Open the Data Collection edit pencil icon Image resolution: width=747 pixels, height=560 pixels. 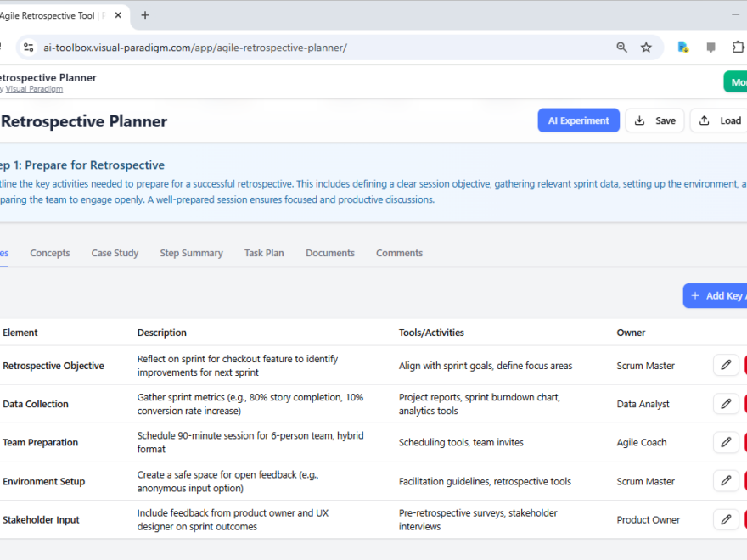[726, 403]
